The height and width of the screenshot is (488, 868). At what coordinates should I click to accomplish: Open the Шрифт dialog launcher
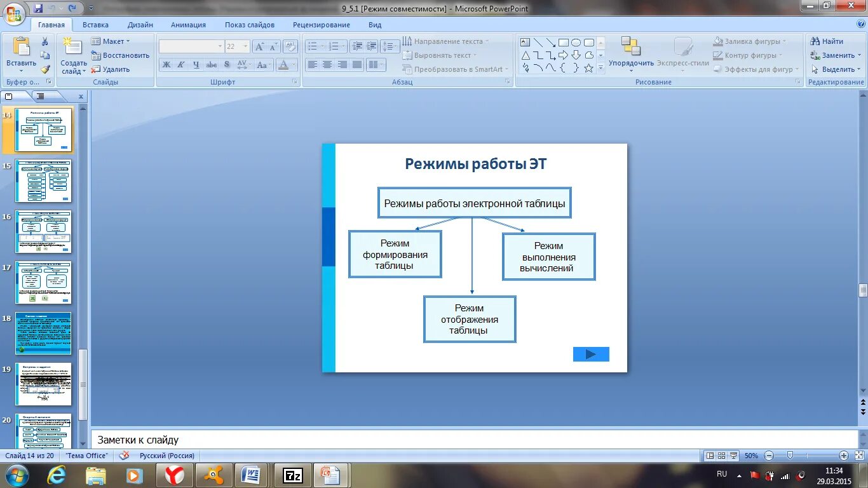[295, 82]
